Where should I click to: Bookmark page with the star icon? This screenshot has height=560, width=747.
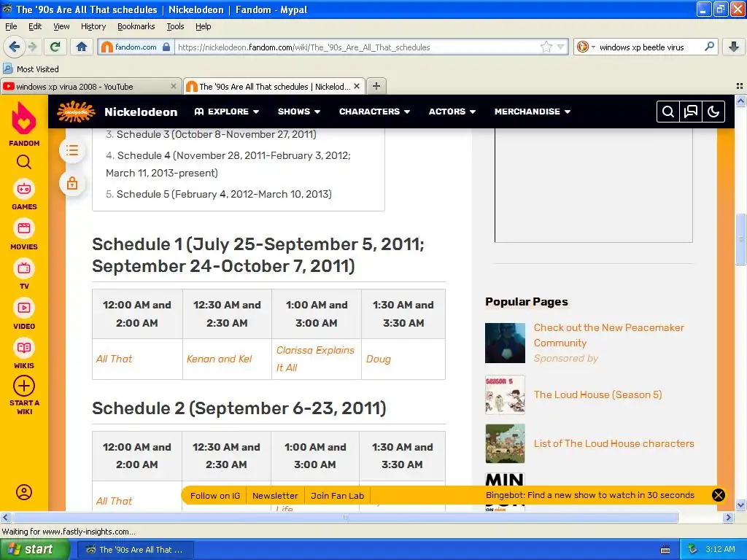[x=546, y=47]
